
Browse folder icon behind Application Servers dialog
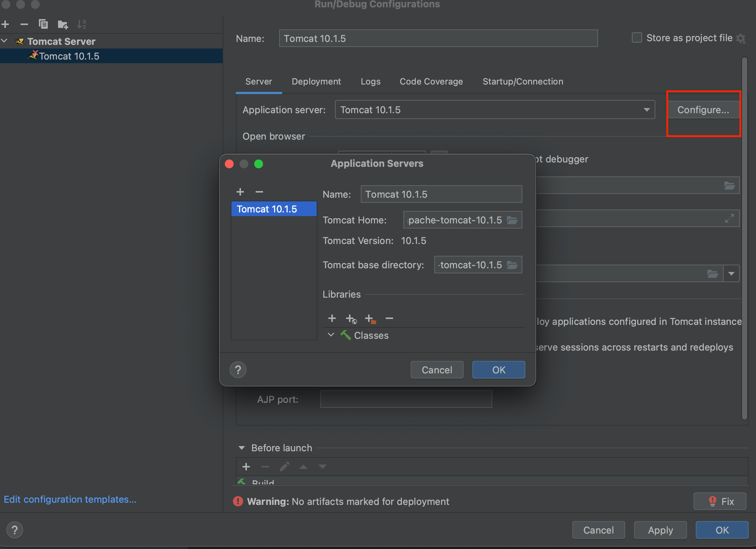pos(730,186)
